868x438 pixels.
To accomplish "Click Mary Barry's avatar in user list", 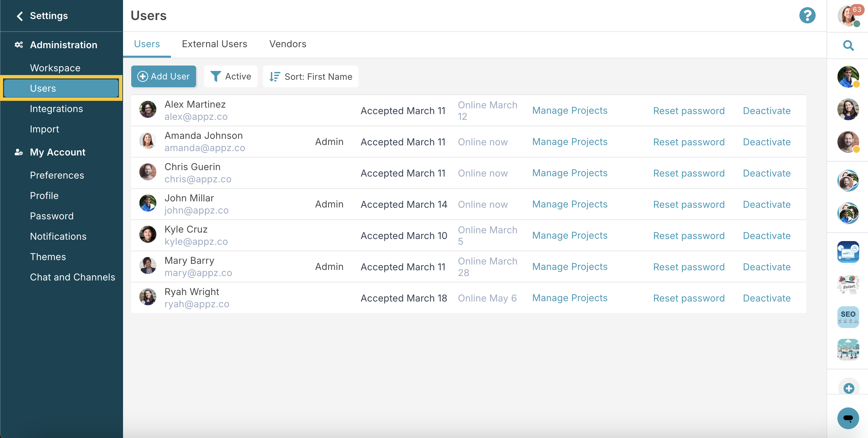I will [x=148, y=266].
